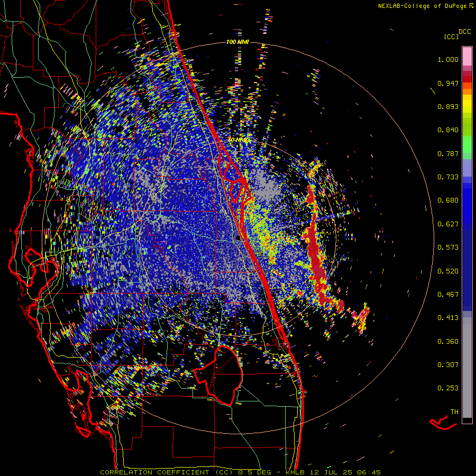Screen dimensions: 476x476
Task: Select the 0.360 scale value
Action: pyautogui.click(x=448, y=342)
